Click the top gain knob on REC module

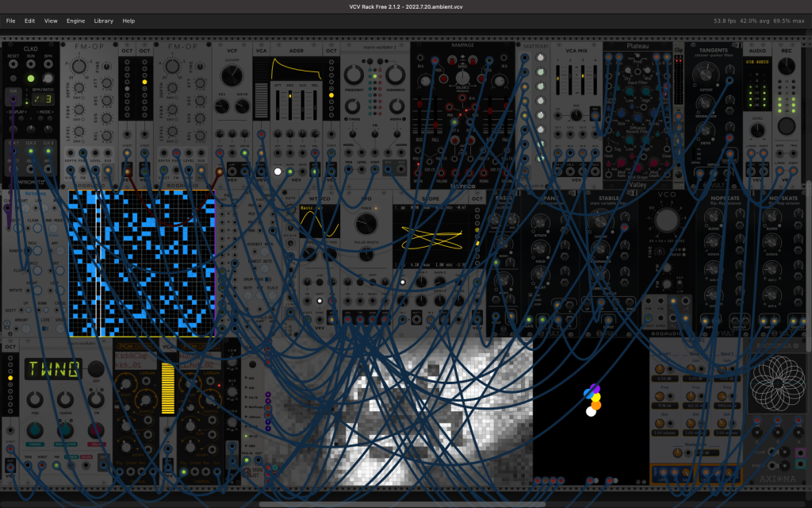point(786,66)
